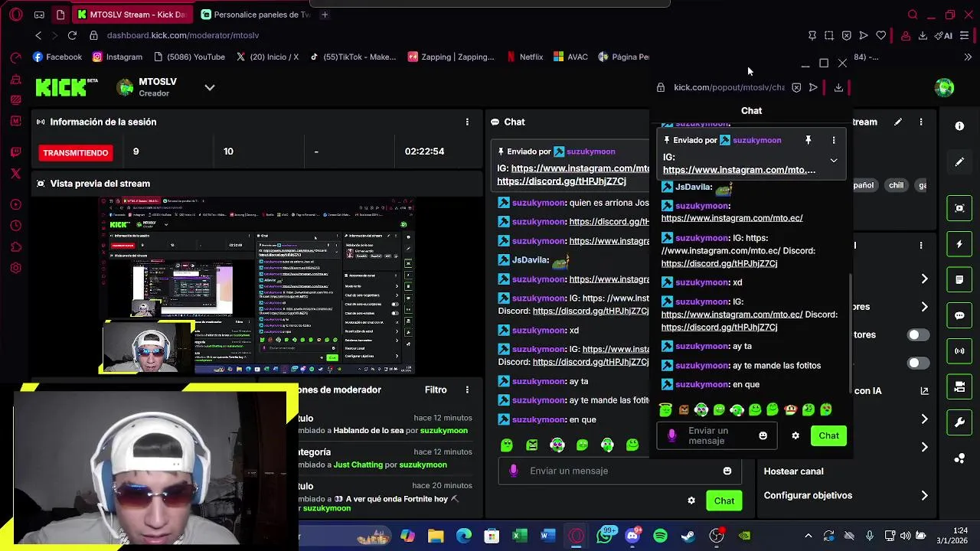
Task: Open external link icon beside 'con IA'
Action: click(x=924, y=390)
